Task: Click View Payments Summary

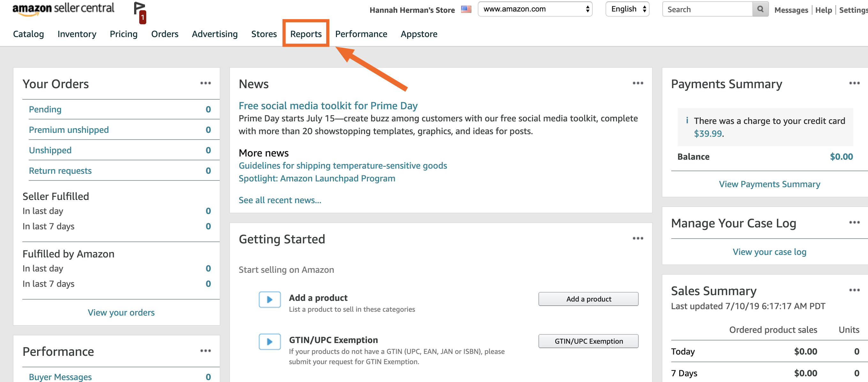Action: tap(770, 184)
